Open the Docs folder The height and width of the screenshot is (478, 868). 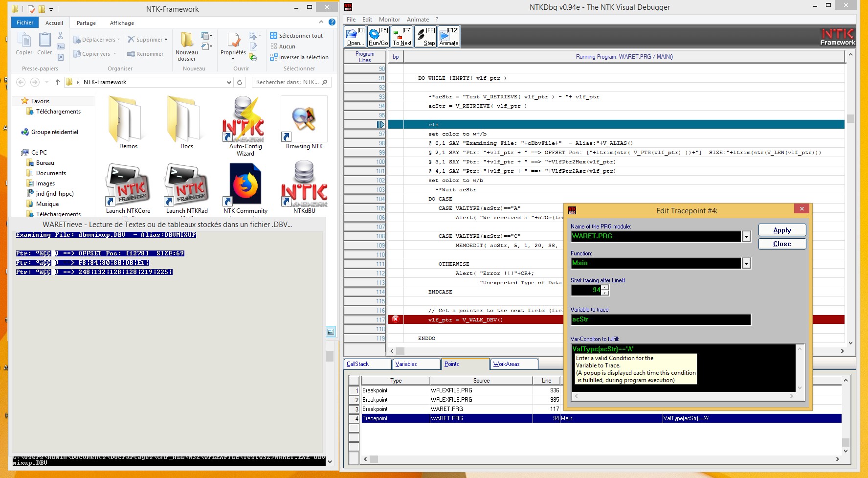(187, 123)
